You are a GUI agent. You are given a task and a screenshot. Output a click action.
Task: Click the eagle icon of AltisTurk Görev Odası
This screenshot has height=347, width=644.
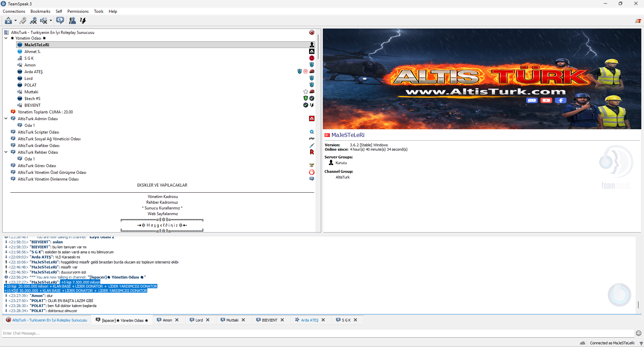pyautogui.click(x=312, y=165)
